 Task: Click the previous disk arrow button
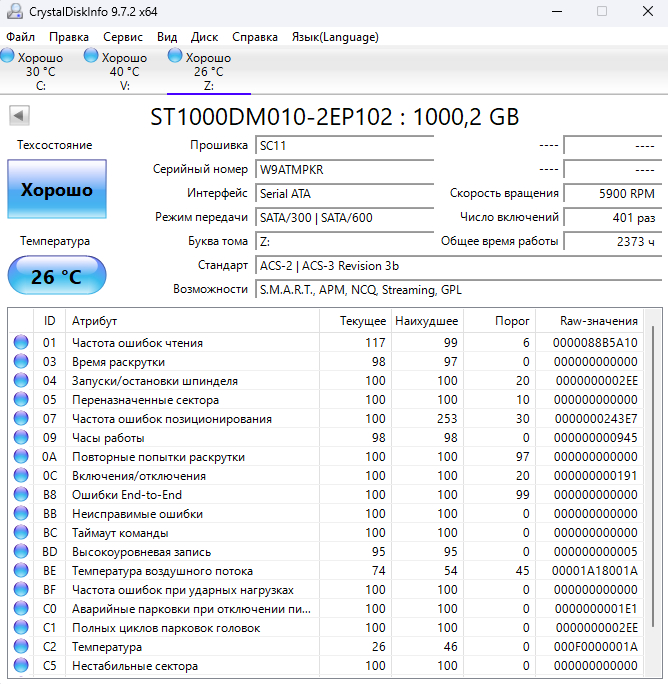point(19,116)
